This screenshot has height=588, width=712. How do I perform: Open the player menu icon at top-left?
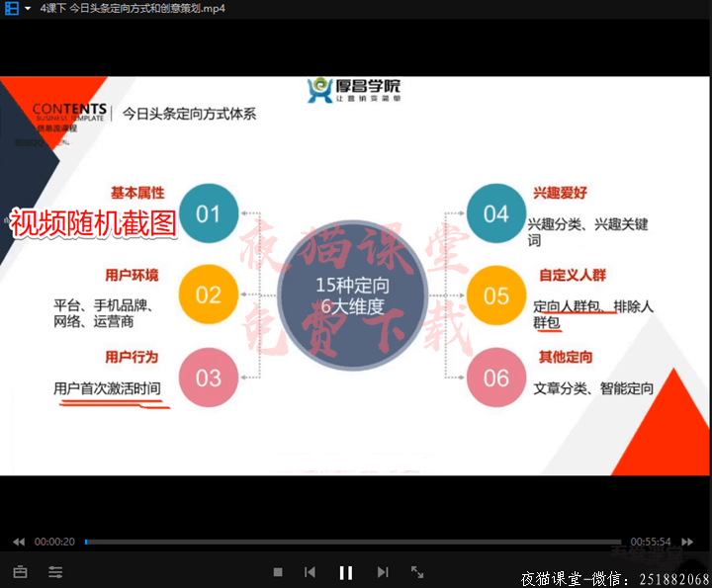[11, 8]
